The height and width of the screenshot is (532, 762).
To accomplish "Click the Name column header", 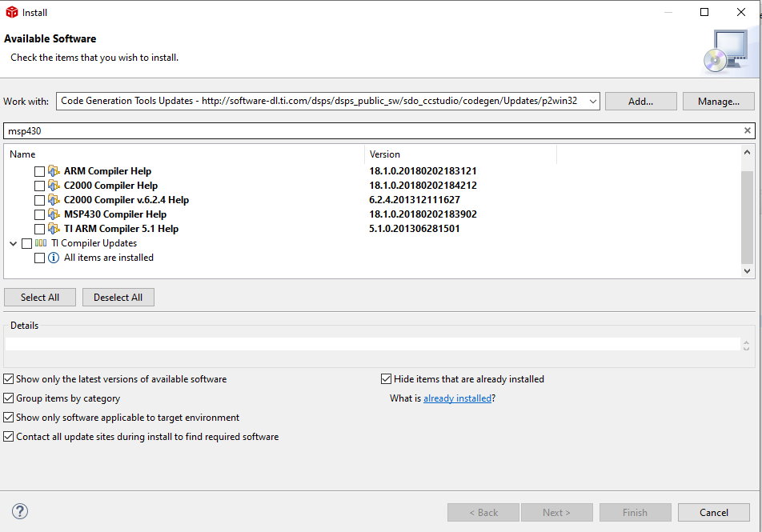I will click(185, 154).
